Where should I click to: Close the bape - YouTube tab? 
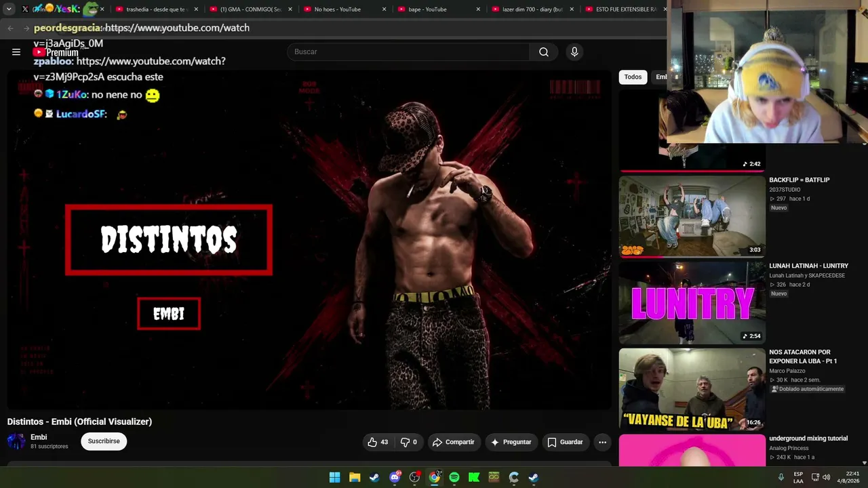(478, 9)
